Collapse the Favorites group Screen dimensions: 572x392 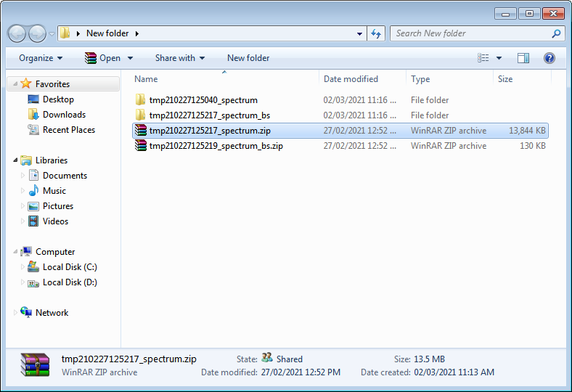[x=15, y=84]
